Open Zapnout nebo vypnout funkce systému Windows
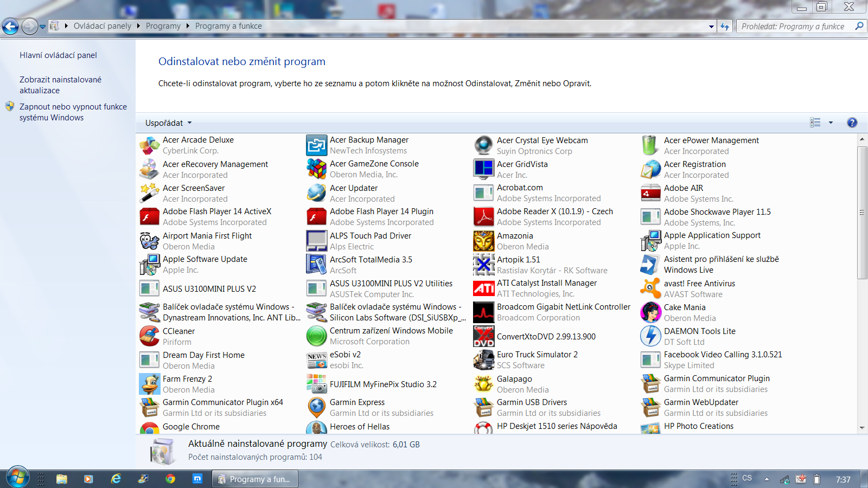This screenshot has width=868, height=488. tap(73, 112)
